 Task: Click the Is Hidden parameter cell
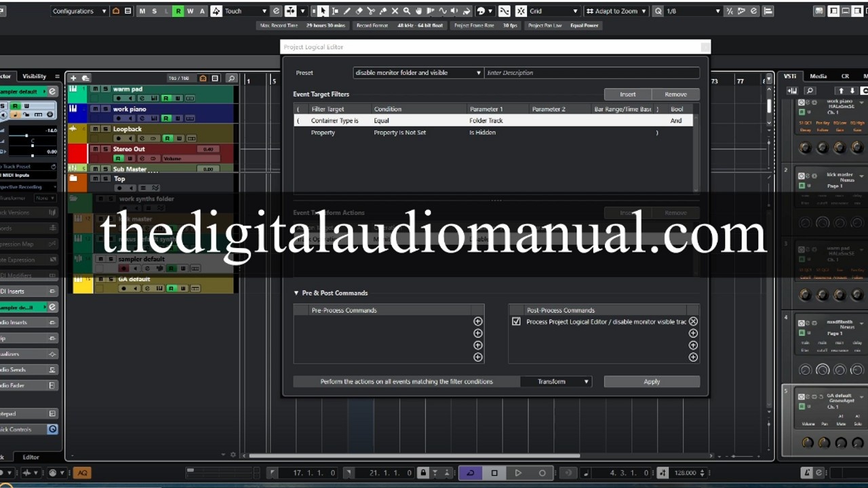(483, 132)
